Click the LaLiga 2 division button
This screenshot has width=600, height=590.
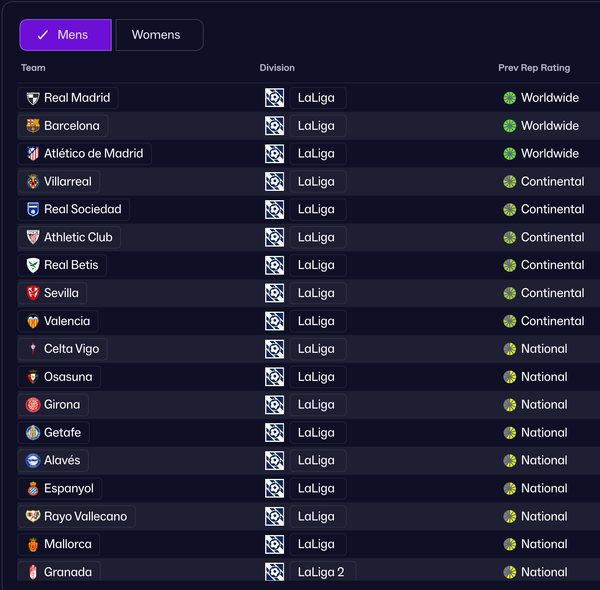[321, 572]
